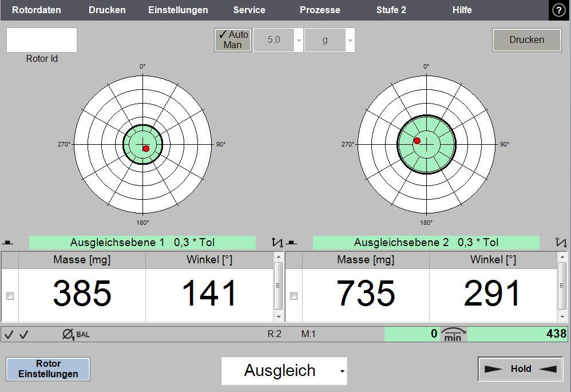Screen dimensions: 571x392
Task: Open the value dropdown showing 5,0
Action: tap(299, 40)
